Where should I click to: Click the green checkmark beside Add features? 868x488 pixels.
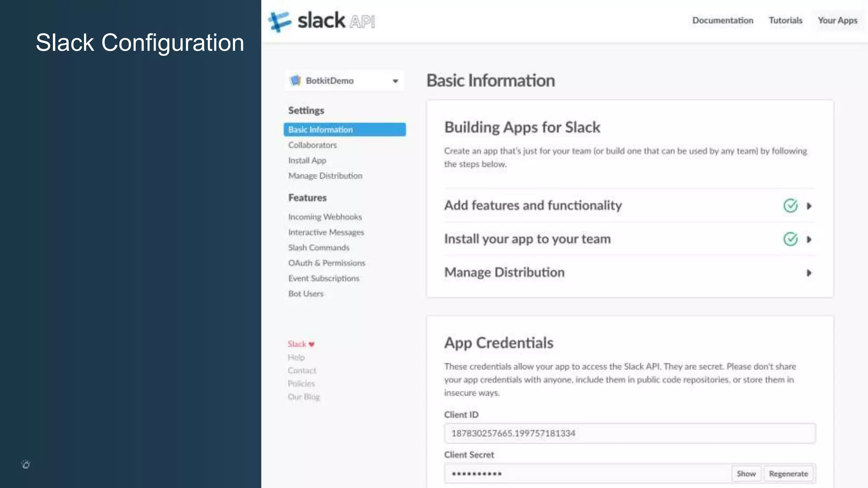coord(790,205)
